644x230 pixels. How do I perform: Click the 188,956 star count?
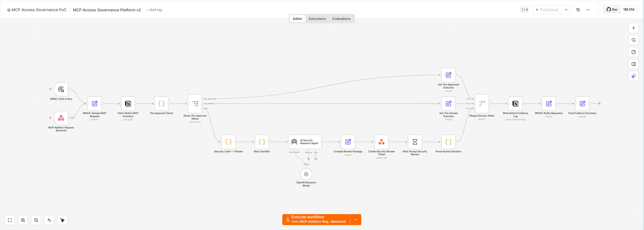coord(628,9)
